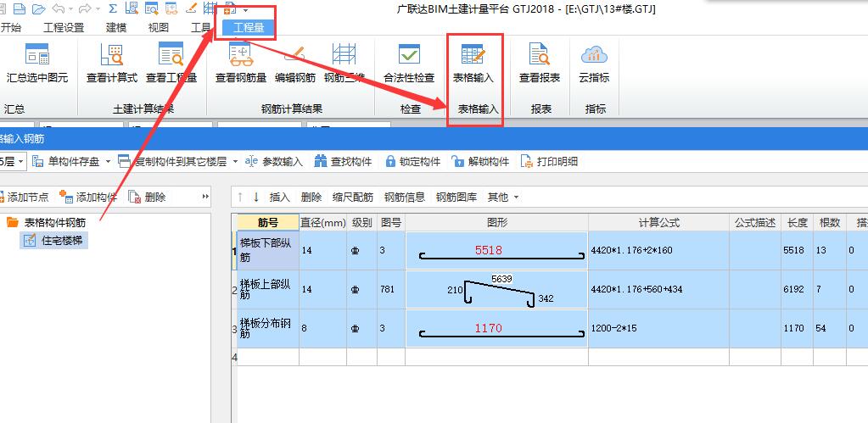Click the redo arrow icon
This screenshot has height=423, width=868.
point(85,8)
